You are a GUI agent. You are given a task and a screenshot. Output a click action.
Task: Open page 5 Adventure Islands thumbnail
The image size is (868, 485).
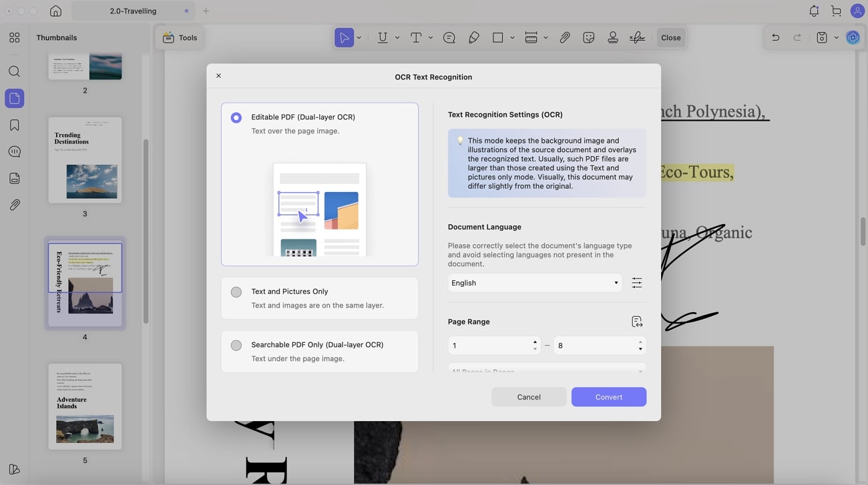pos(85,406)
